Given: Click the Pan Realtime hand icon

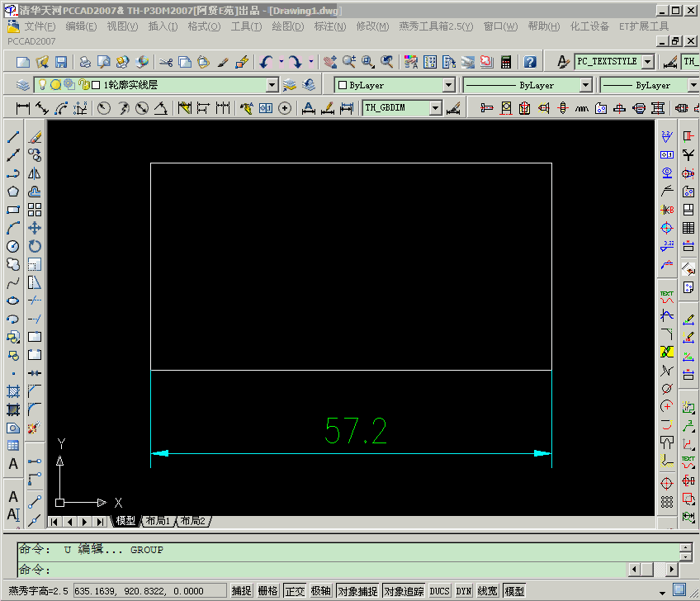Looking at the screenshot, I should 330,60.
